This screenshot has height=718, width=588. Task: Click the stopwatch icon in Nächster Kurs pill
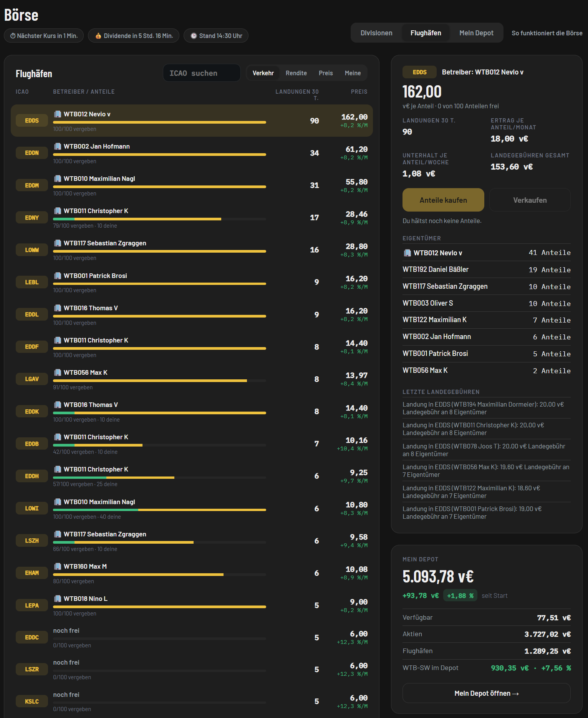(x=13, y=36)
